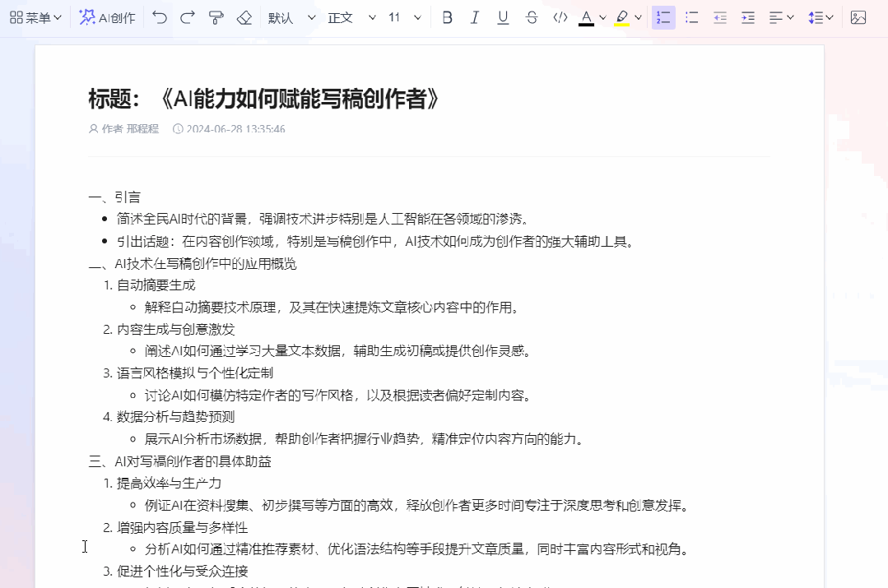Click the AI创作 button
This screenshot has width=888, height=588.
(x=108, y=17)
